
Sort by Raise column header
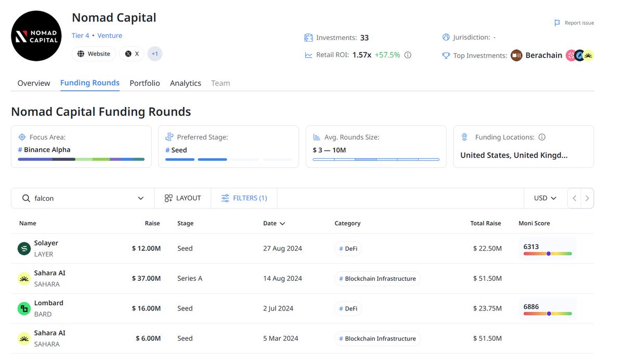[152, 223]
